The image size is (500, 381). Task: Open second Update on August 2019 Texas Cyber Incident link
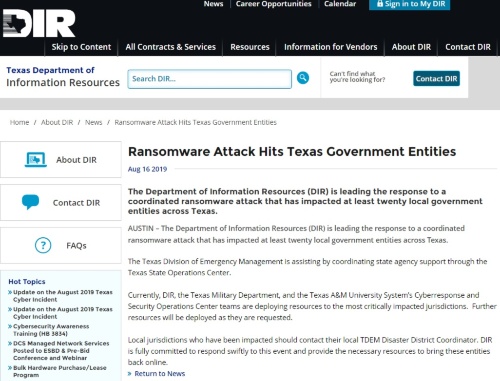coord(63,313)
